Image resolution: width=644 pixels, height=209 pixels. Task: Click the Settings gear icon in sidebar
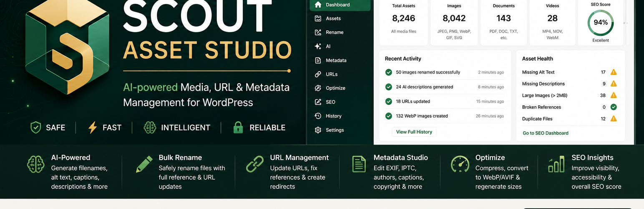click(318, 130)
